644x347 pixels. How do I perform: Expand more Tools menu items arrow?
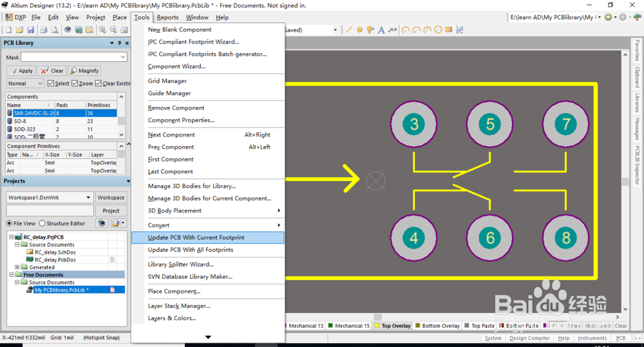click(208, 337)
